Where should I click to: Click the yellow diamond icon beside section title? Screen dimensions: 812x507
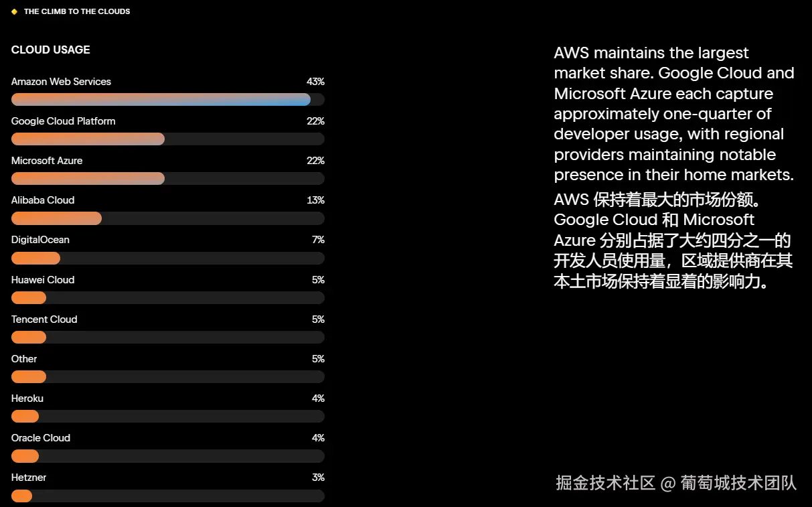tap(14, 11)
